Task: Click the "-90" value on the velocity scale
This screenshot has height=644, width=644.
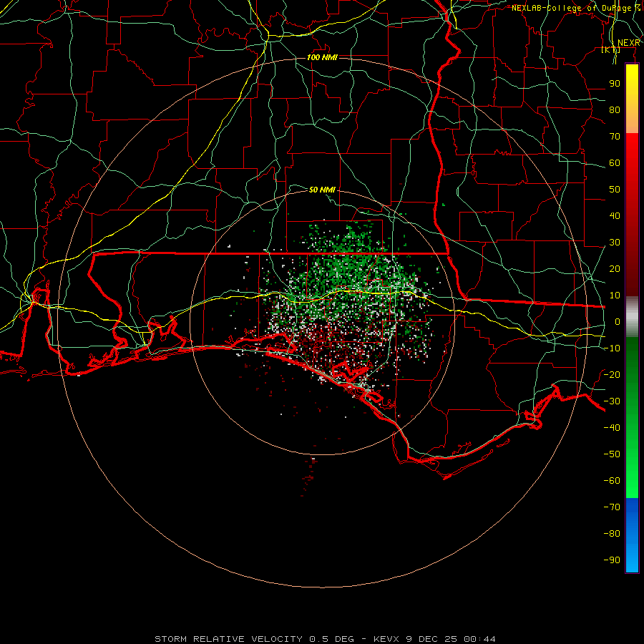Action: tap(612, 560)
